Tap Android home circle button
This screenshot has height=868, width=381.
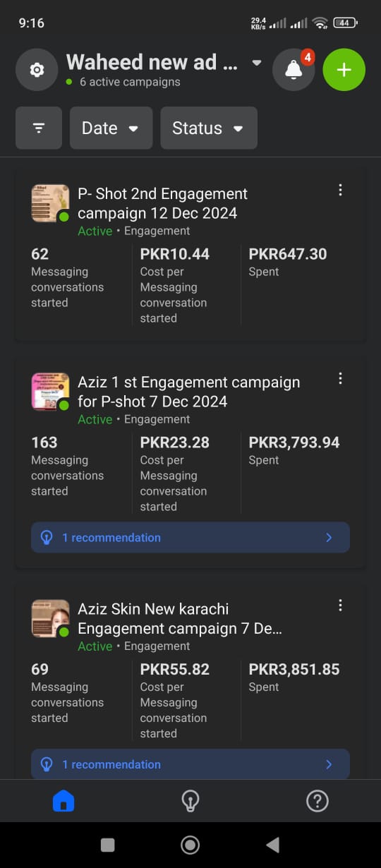click(x=190, y=845)
